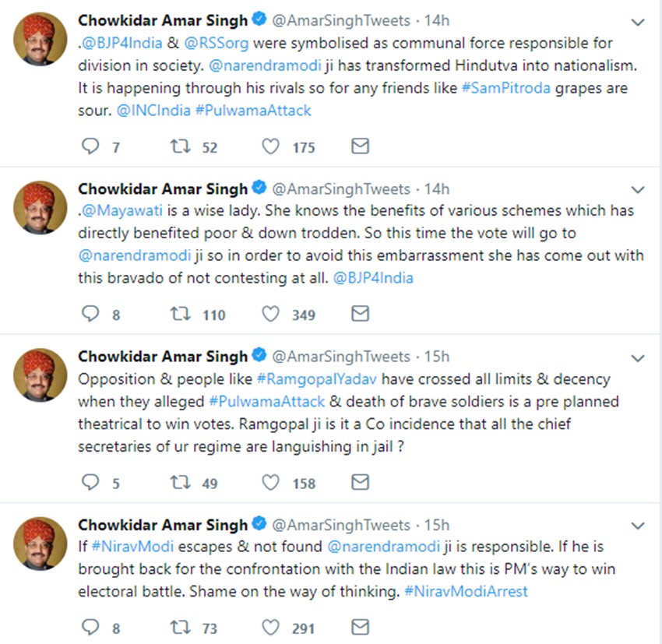662x644 pixels.
Task: Open message icon on the Mayawati tweet
Action: point(360,314)
